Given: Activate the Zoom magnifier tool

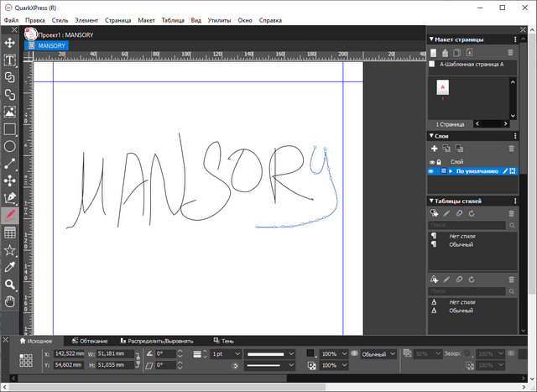Looking at the screenshot, I should 10,285.
